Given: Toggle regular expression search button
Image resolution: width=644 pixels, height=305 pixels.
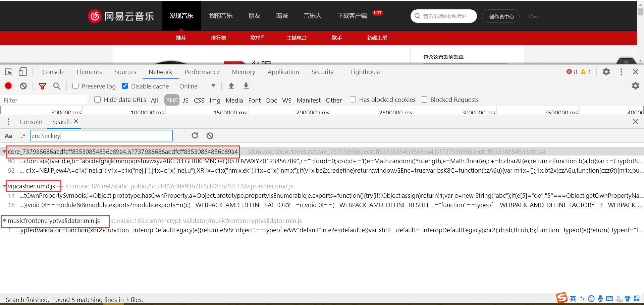Looking at the screenshot, I should click(23, 136).
